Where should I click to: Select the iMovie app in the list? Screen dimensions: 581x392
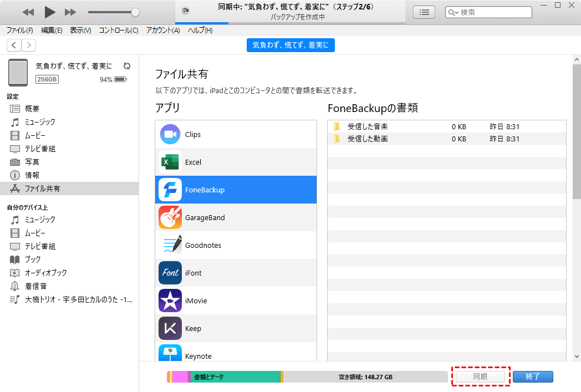point(196,301)
